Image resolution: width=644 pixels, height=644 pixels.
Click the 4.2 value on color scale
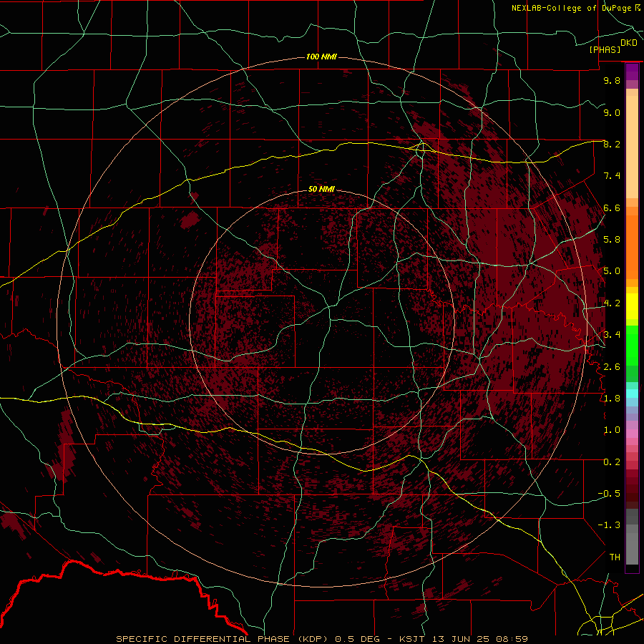(612, 303)
